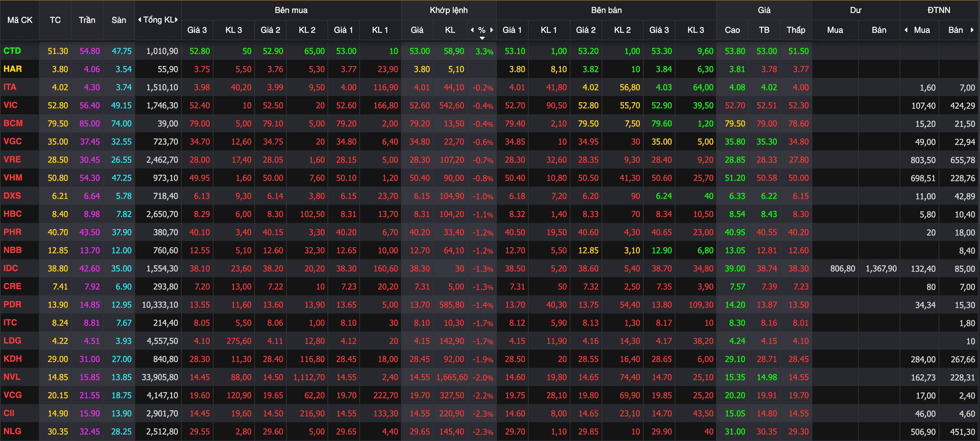Select BCM floor price 74.00 cell

tap(121, 123)
